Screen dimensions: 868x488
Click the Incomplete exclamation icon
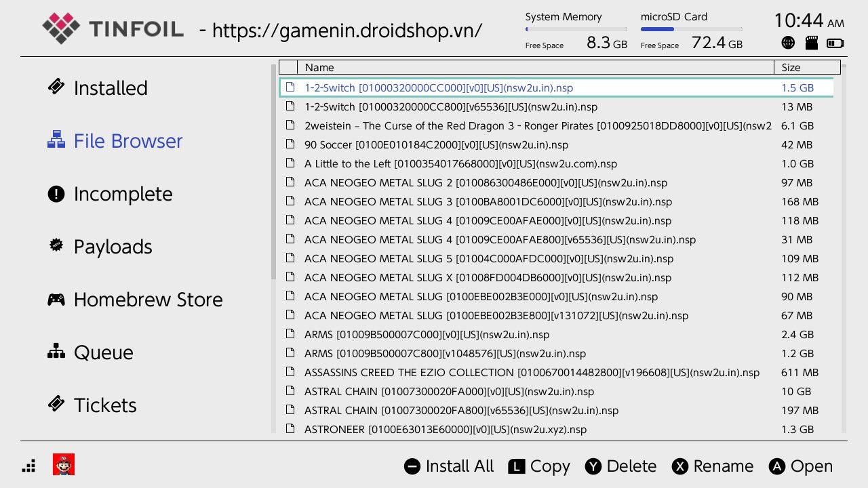tap(56, 194)
